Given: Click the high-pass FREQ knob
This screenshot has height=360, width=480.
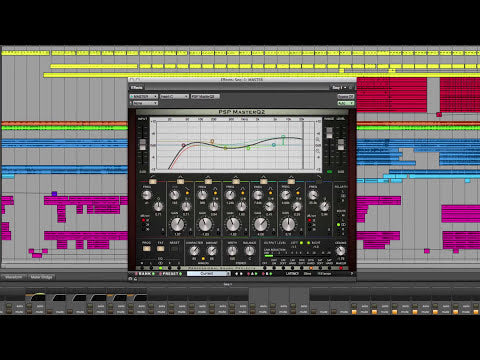Looking at the screenshot, I should click(147, 195).
